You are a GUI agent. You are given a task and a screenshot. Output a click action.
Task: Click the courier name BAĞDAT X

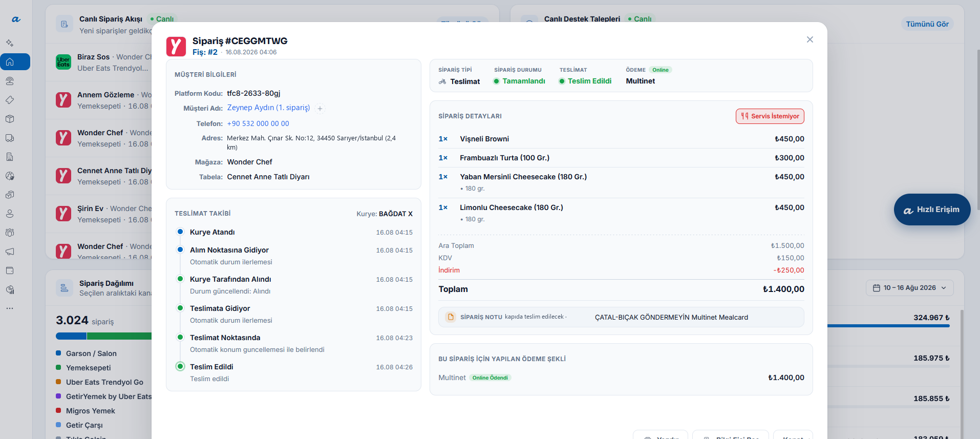[x=396, y=214]
